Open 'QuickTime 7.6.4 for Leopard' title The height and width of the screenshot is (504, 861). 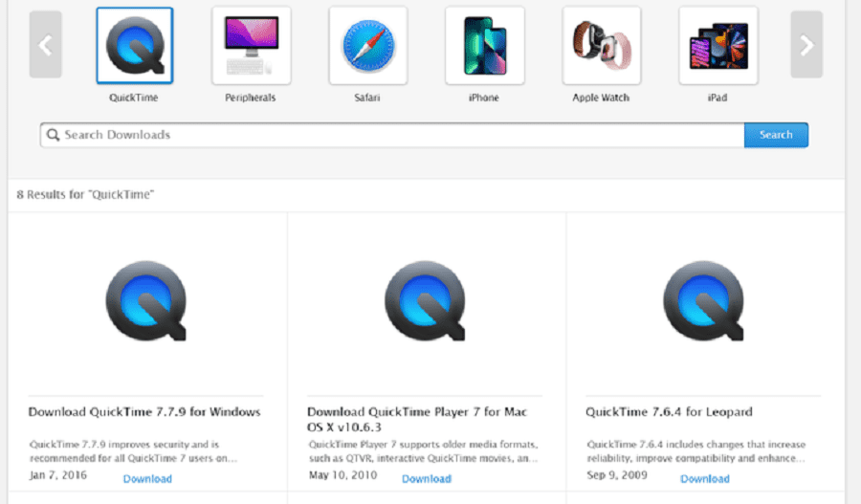669,412
